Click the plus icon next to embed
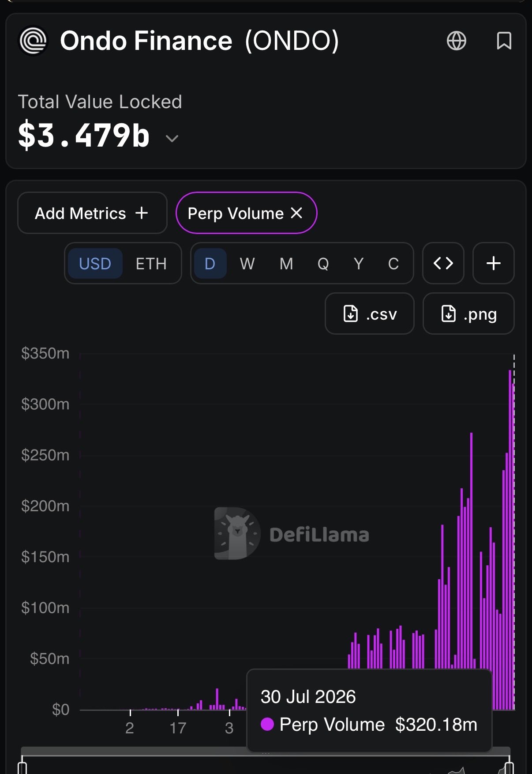532x774 pixels. click(x=493, y=263)
